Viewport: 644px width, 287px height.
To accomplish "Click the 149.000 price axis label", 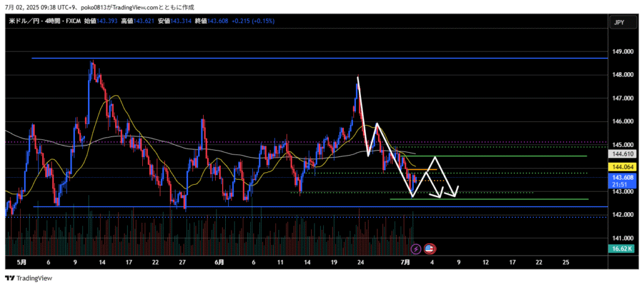I will pyautogui.click(x=622, y=51).
